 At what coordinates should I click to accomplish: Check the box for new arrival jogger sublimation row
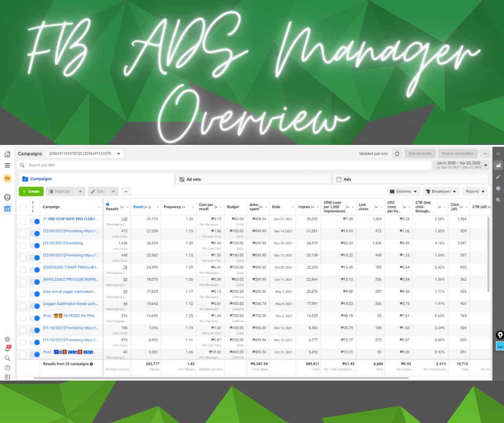(23, 294)
